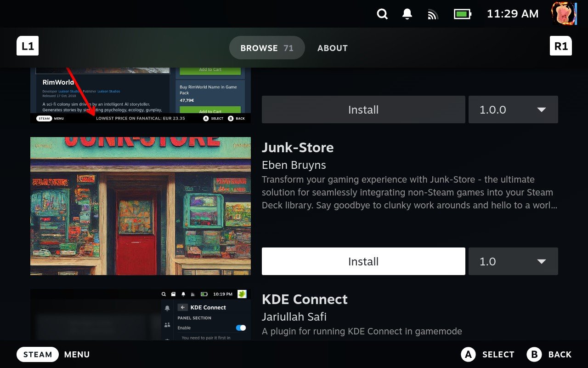The width and height of the screenshot is (588, 368).
Task: Click the L1 shoulder button indicator
Action: [x=28, y=46]
